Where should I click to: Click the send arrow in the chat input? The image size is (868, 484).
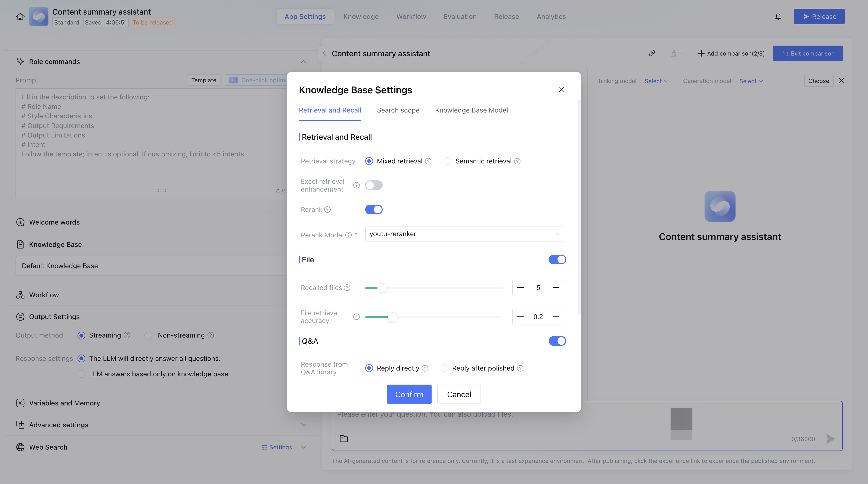pyautogui.click(x=830, y=438)
